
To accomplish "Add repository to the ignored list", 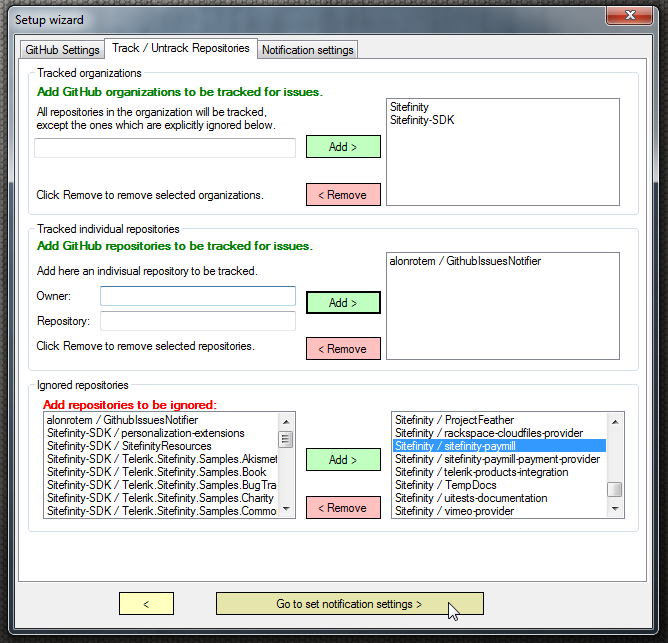I will tap(343, 459).
